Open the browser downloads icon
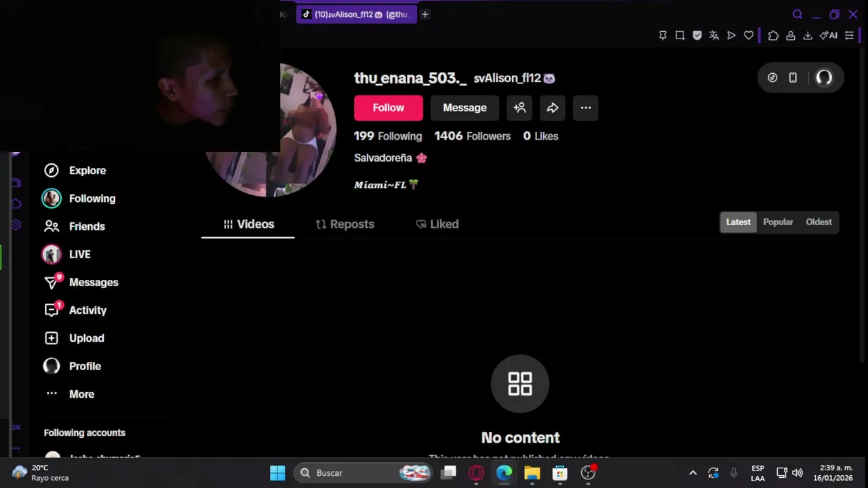The height and width of the screenshot is (488, 868). tap(808, 36)
